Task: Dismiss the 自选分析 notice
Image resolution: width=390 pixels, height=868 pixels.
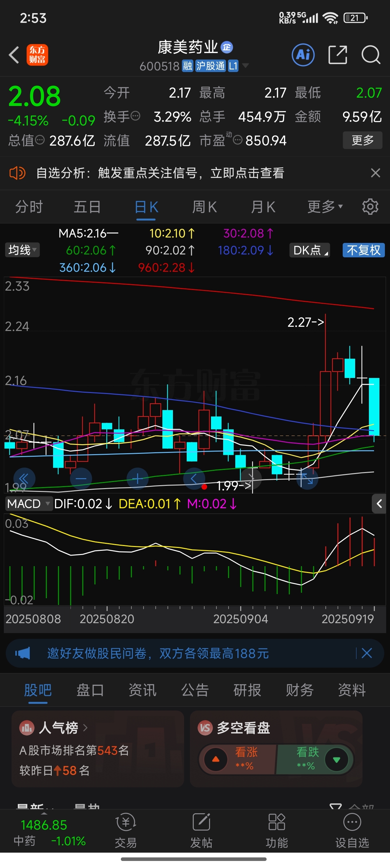Action: 376,173
